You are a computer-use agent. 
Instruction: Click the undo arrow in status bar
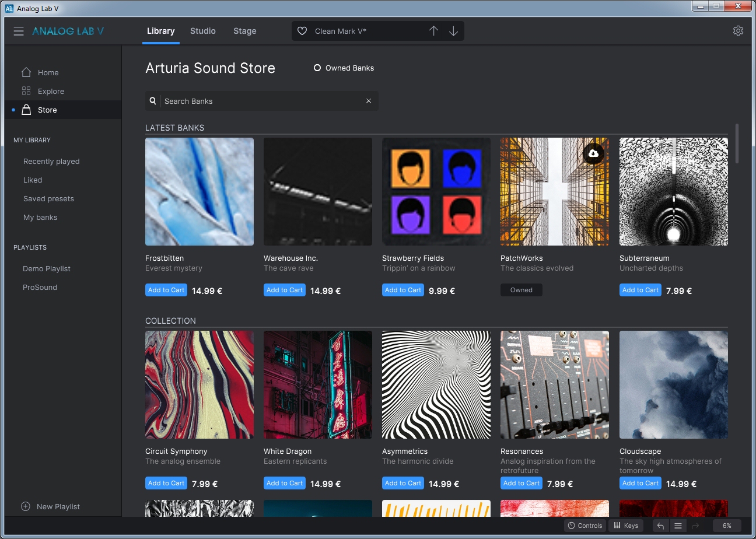pos(660,526)
